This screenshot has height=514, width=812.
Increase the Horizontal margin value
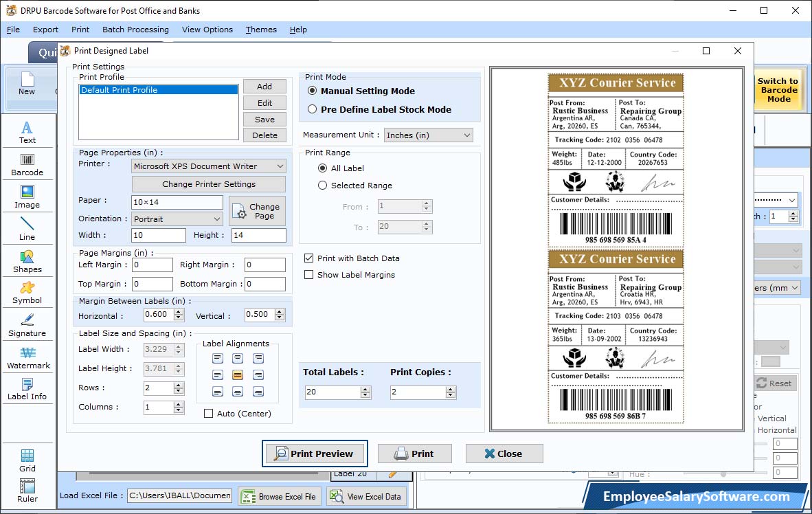[179, 312]
